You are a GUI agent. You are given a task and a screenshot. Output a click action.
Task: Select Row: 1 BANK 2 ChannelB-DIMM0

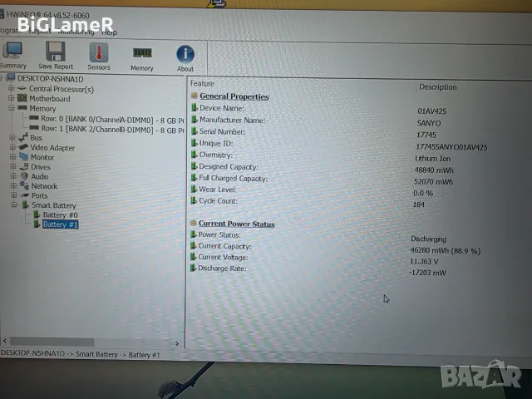[x=111, y=130]
